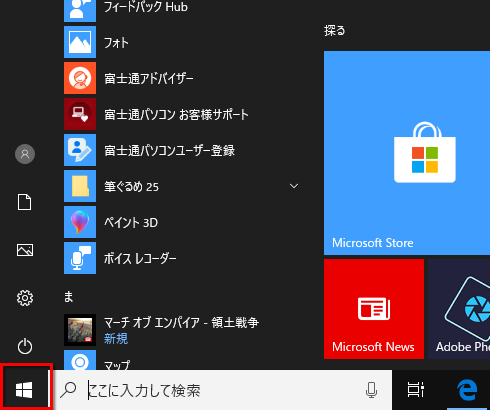Open マーチ オブ エンパイア game icon
Image resolution: width=490 pixels, height=410 pixels.
tap(80, 330)
